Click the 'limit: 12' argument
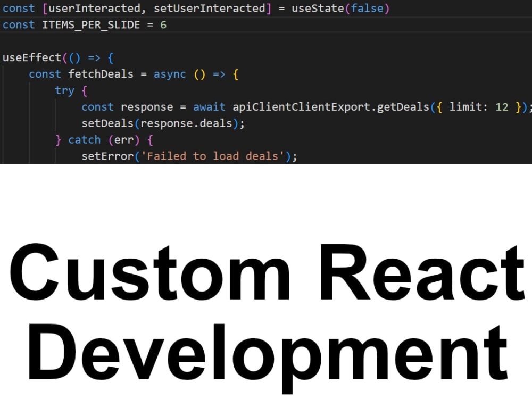Image resolution: width=532 pixels, height=399 pixels. point(479,107)
